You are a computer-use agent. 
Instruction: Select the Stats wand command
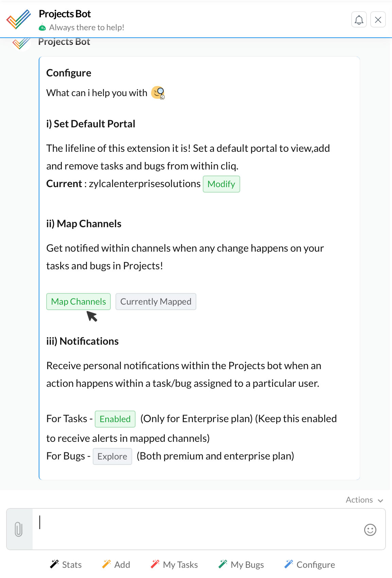click(66, 564)
